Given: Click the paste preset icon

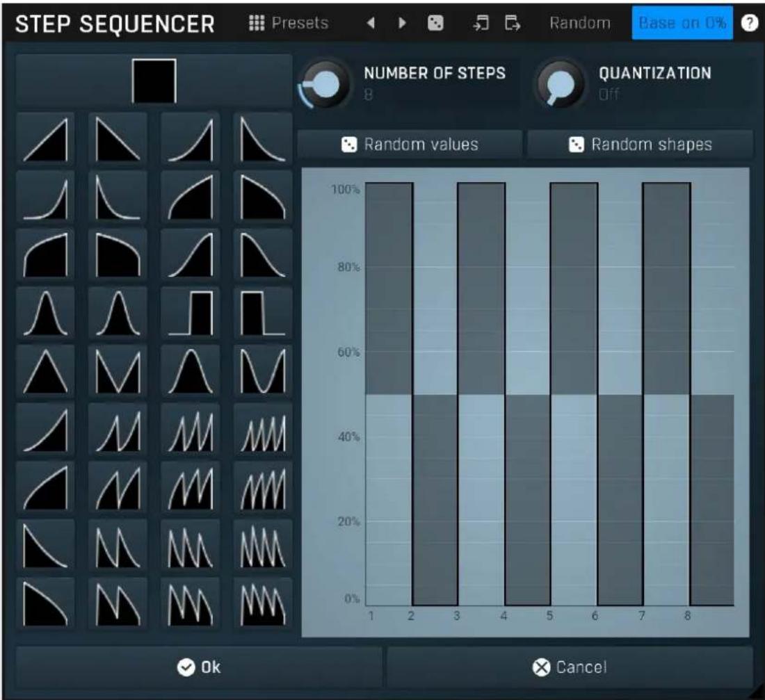Looking at the screenshot, I should coord(512,23).
